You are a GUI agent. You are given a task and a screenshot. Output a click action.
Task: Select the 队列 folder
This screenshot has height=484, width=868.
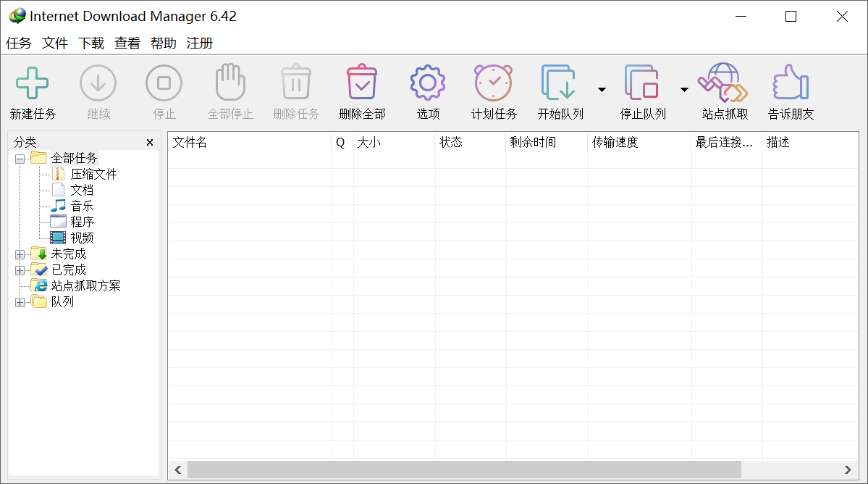(x=62, y=302)
